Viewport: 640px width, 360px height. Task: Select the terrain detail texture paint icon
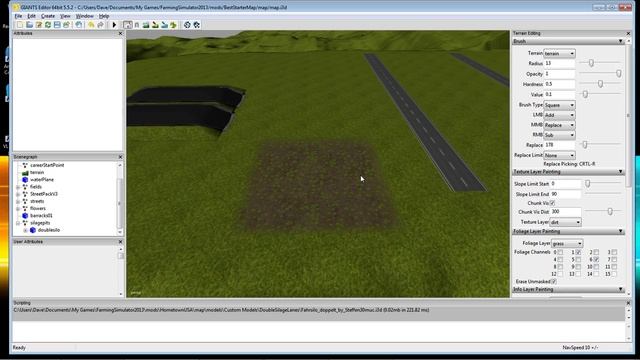point(155,25)
